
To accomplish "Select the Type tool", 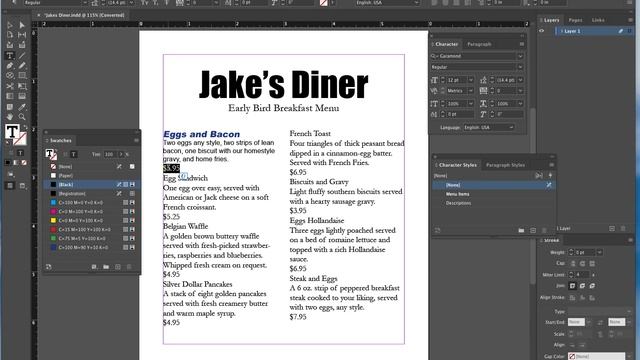I will [x=10, y=56].
